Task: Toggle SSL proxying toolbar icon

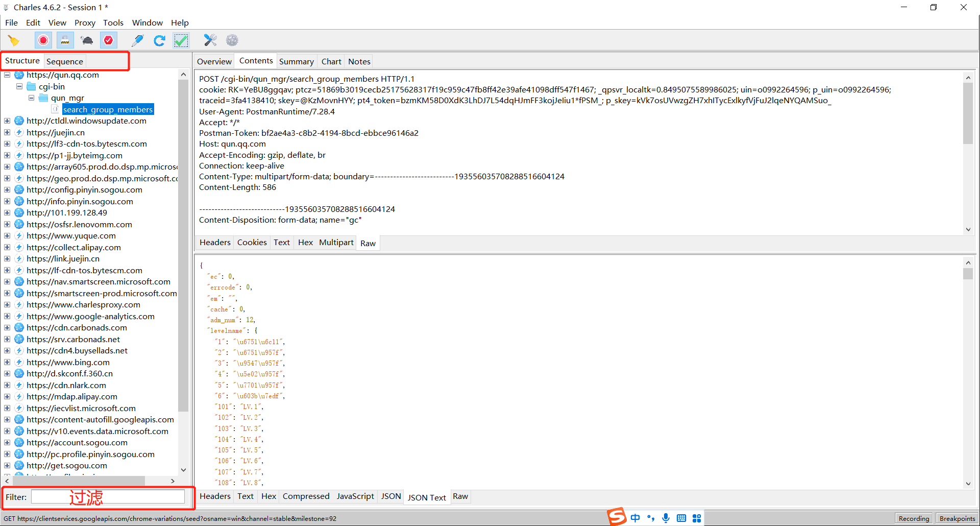Action: pyautogui.click(x=65, y=40)
